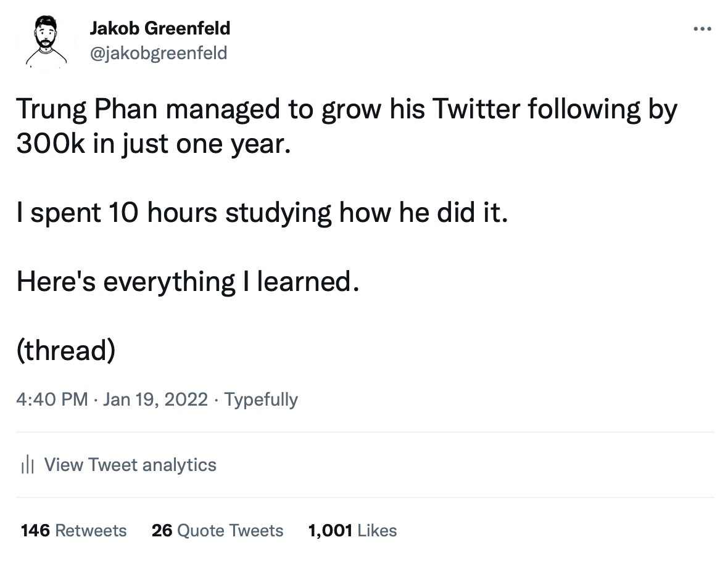
Task: Open the Typefully source label
Action: click(x=261, y=399)
